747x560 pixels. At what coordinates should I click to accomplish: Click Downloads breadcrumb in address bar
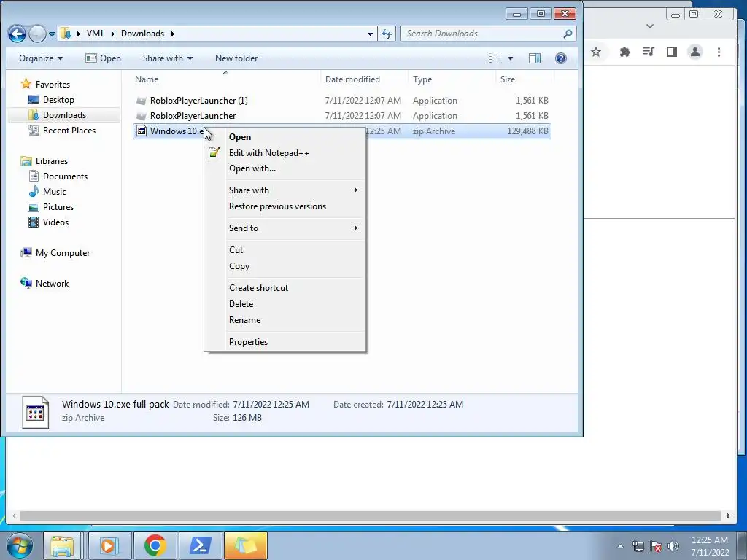click(142, 34)
